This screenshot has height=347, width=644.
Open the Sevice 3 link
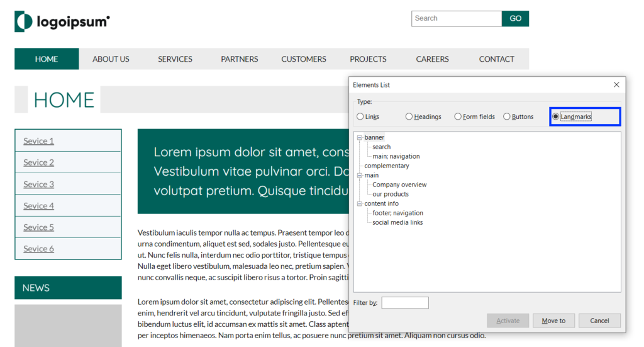click(x=38, y=184)
